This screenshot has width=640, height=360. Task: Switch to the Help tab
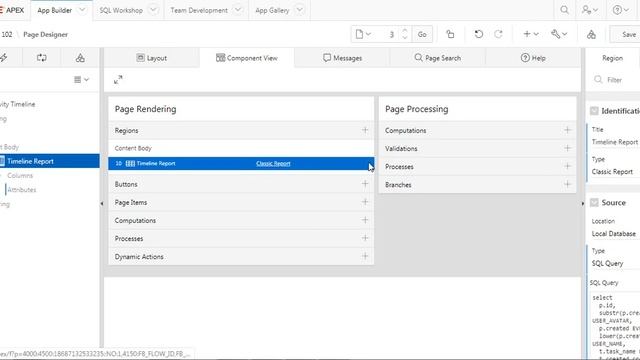click(533, 58)
